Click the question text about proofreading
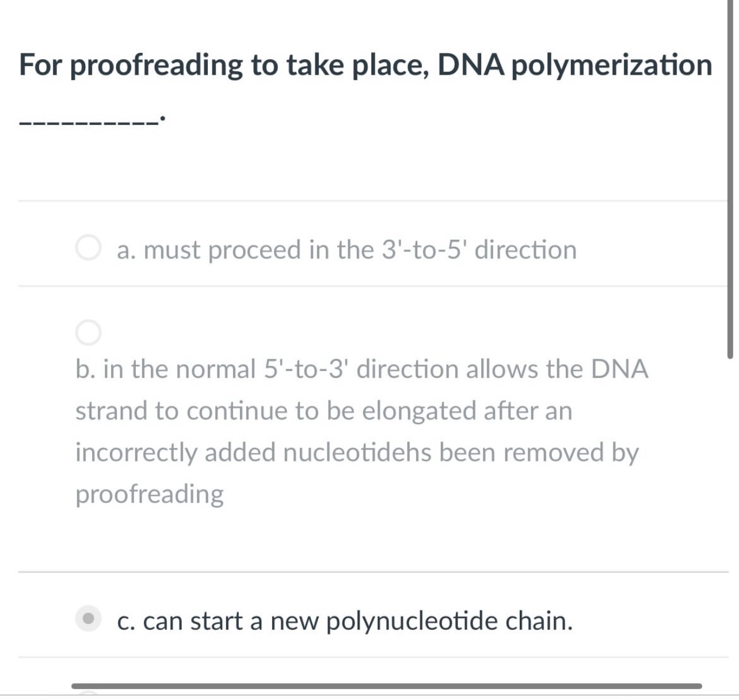The height and width of the screenshot is (700, 739). pos(363,64)
